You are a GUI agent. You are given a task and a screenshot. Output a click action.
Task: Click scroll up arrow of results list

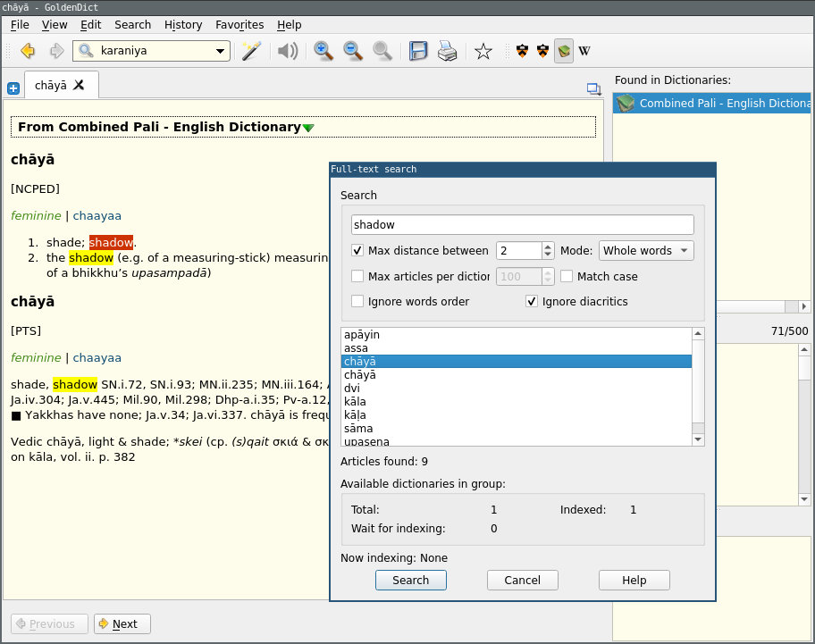click(x=698, y=333)
